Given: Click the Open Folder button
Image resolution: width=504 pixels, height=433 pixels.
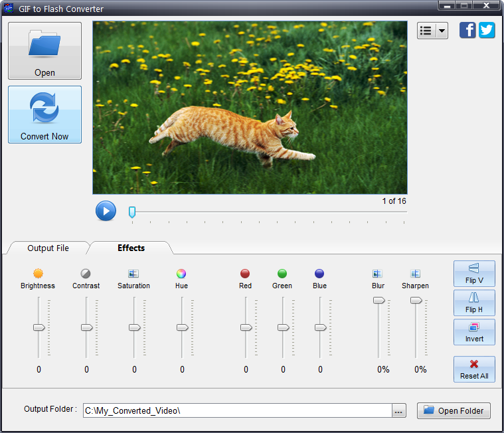Looking at the screenshot, I should point(454,410).
